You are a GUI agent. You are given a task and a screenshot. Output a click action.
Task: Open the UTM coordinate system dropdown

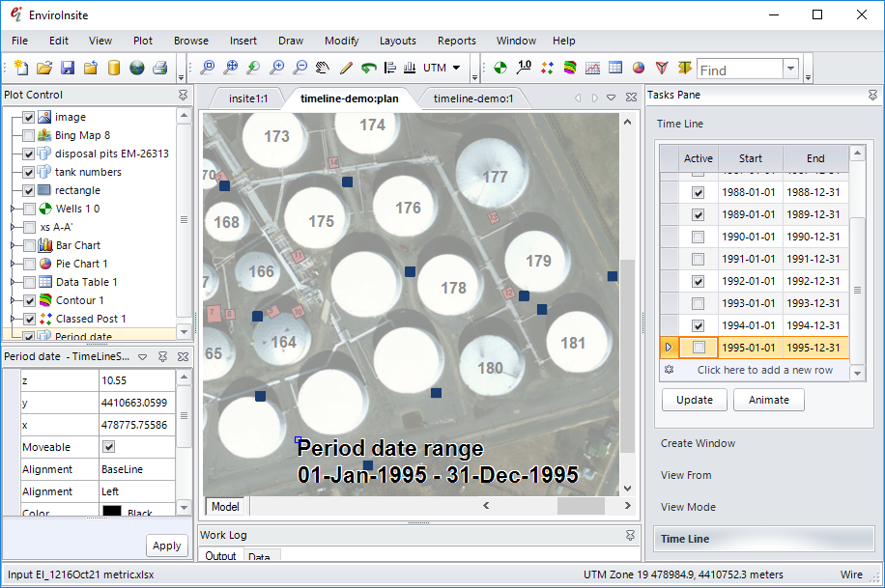point(455,68)
